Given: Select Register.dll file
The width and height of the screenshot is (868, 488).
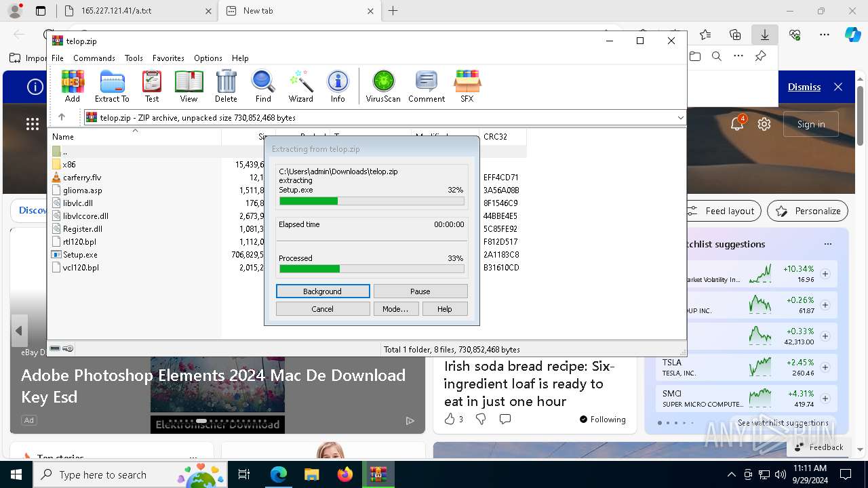Looking at the screenshot, I should (x=83, y=229).
